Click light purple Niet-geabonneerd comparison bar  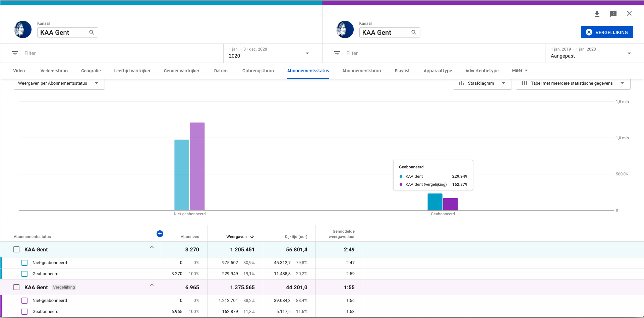(197, 166)
